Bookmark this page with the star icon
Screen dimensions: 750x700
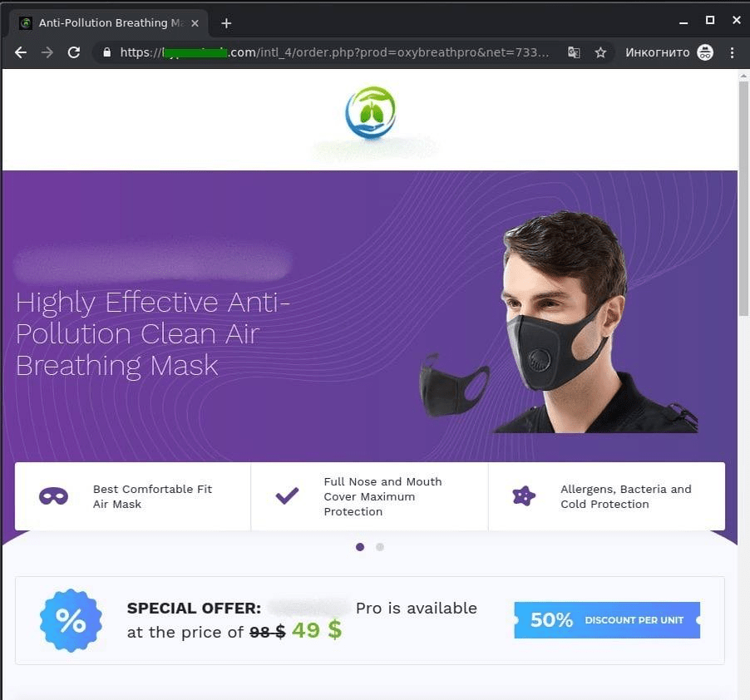(600, 52)
